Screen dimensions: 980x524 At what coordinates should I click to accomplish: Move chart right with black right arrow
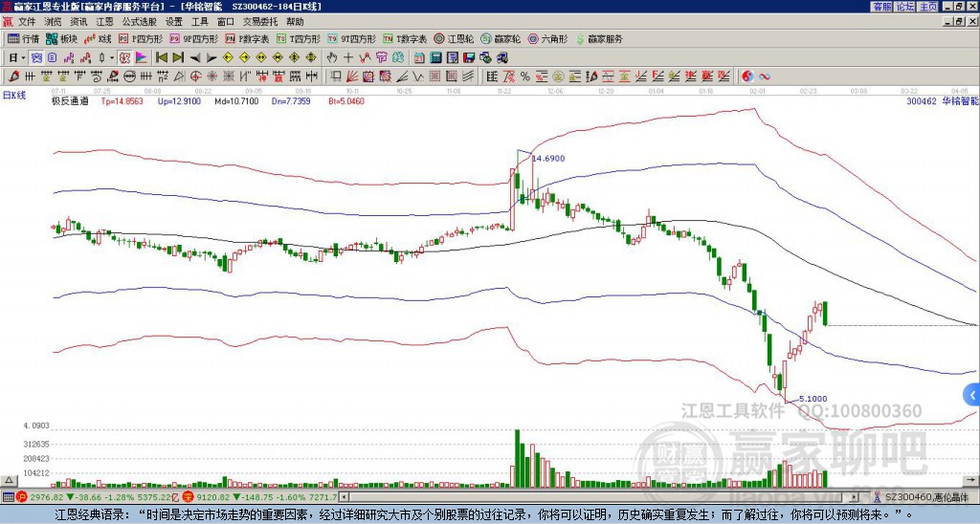pyautogui.click(x=212, y=58)
